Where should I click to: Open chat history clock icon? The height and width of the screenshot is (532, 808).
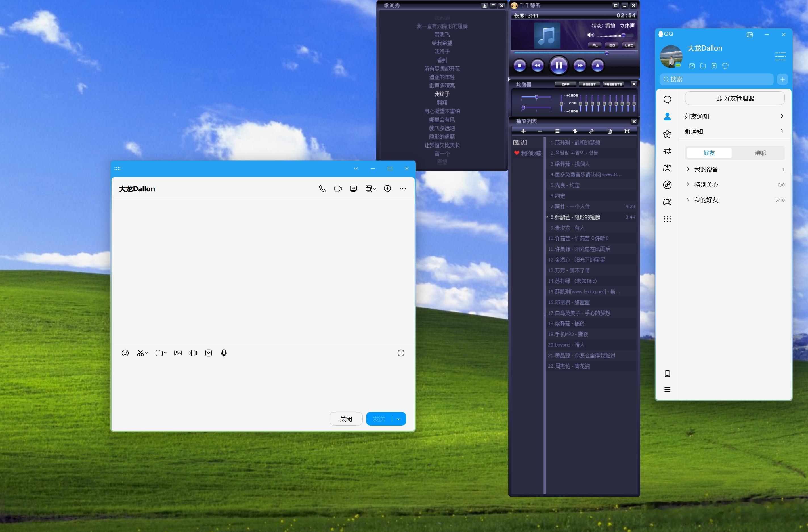point(401,353)
